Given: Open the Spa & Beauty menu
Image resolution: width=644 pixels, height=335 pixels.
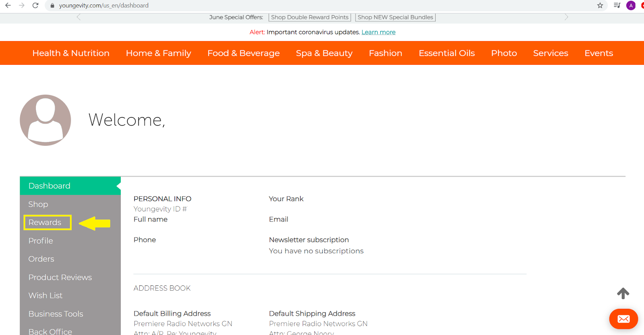Looking at the screenshot, I should point(324,53).
